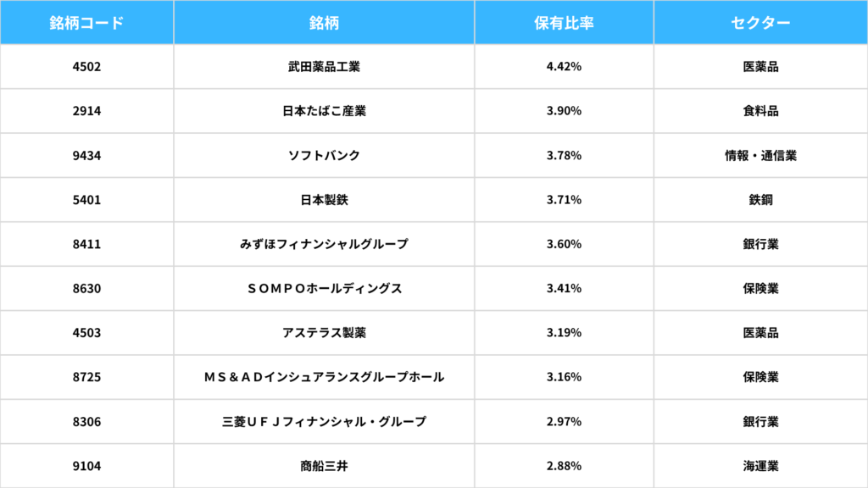Image resolution: width=868 pixels, height=488 pixels.
Task: Click 三菱ＵＦＪフィナンシャル・グループ cell
Action: 324,422
